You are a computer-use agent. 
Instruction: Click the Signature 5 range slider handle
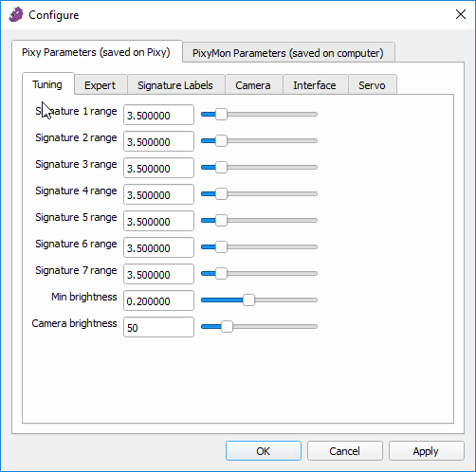point(221,221)
